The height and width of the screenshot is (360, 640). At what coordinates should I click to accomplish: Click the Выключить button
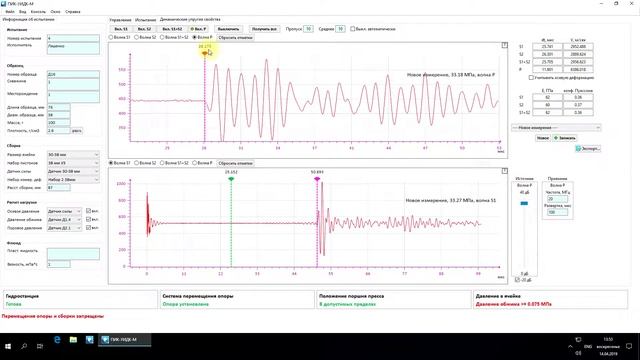pyautogui.click(x=229, y=29)
